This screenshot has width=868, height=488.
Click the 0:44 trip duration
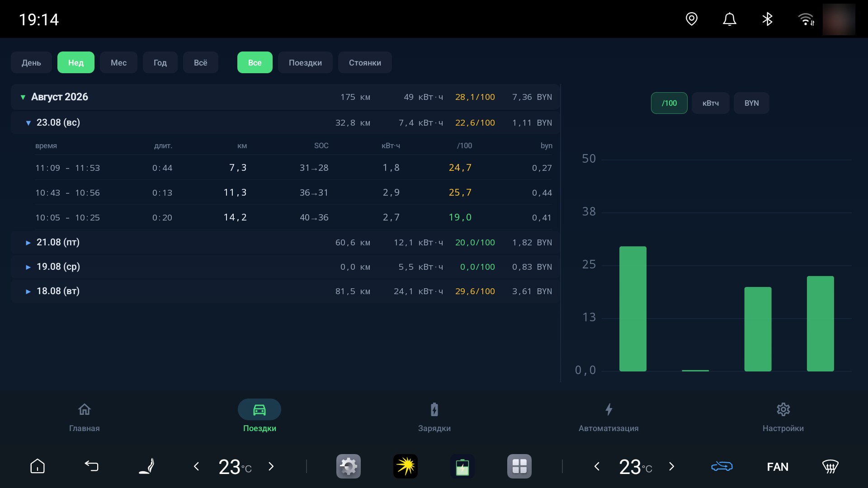tap(162, 168)
